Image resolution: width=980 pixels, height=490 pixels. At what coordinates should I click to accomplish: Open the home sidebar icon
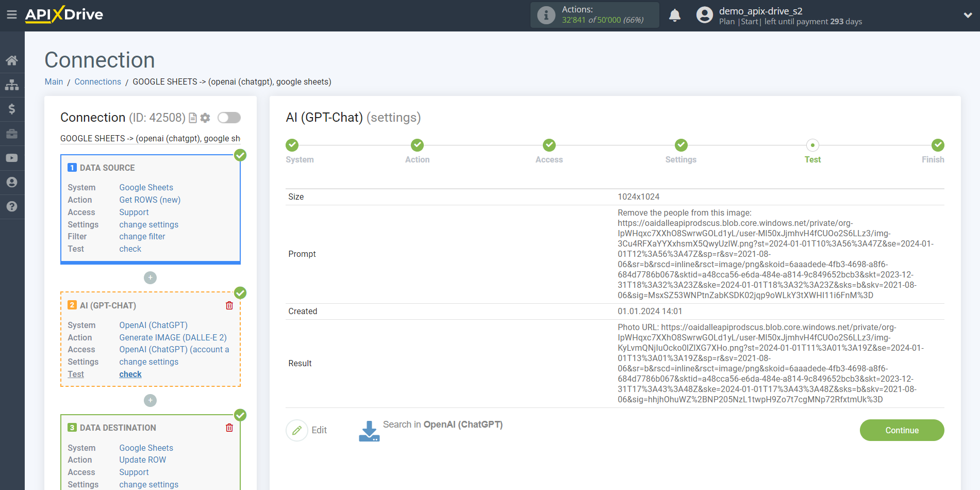(12, 60)
